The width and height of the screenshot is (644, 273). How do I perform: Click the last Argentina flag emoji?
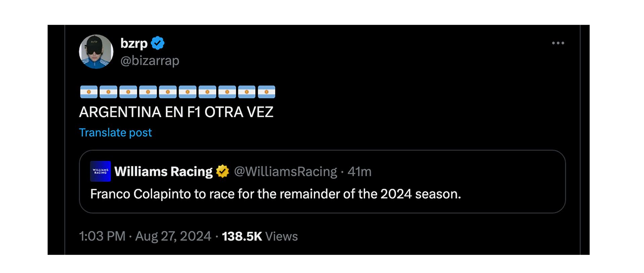pos(266,92)
